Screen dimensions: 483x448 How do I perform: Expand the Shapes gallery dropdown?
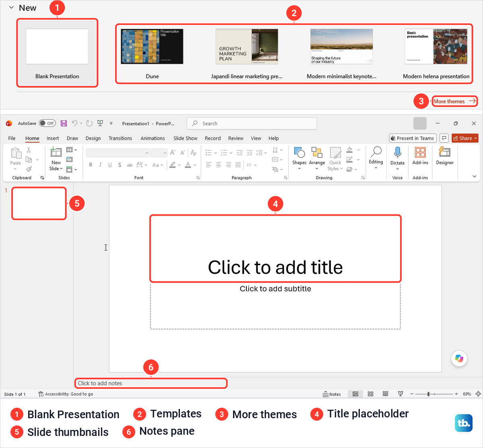click(299, 169)
